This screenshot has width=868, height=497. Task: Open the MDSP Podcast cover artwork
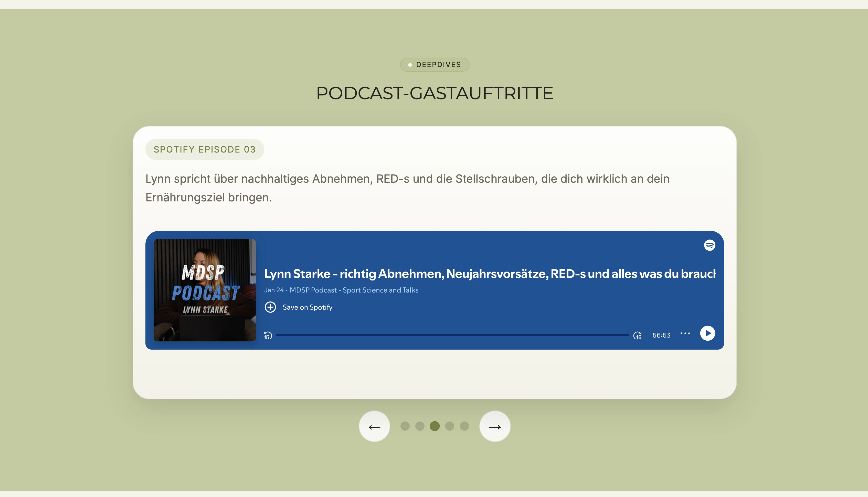(x=205, y=290)
